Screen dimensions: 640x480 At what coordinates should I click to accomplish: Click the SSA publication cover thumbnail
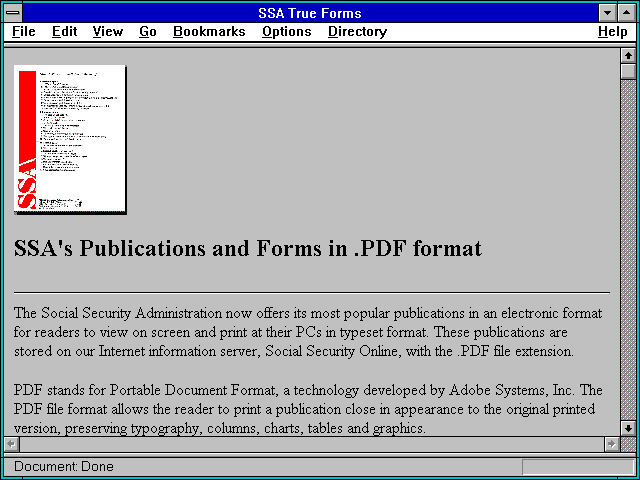pyautogui.click(x=70, y=139)
